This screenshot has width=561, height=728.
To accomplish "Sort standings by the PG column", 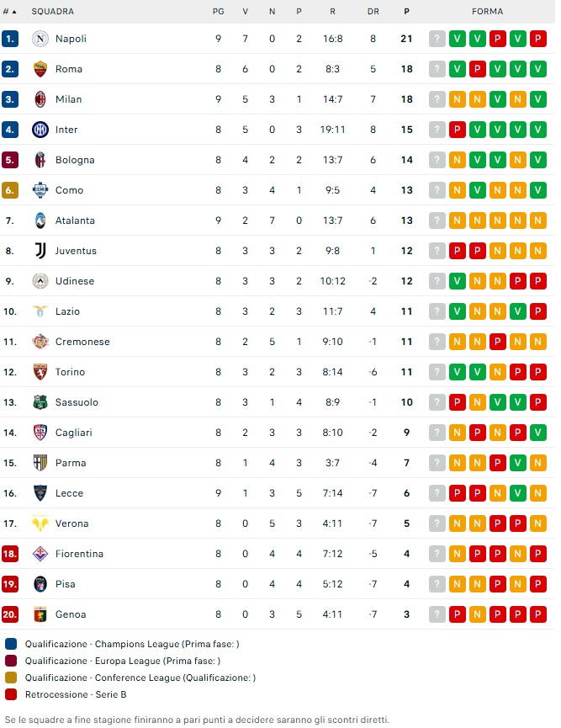I will pyautogui.click(x=219, y=12).
